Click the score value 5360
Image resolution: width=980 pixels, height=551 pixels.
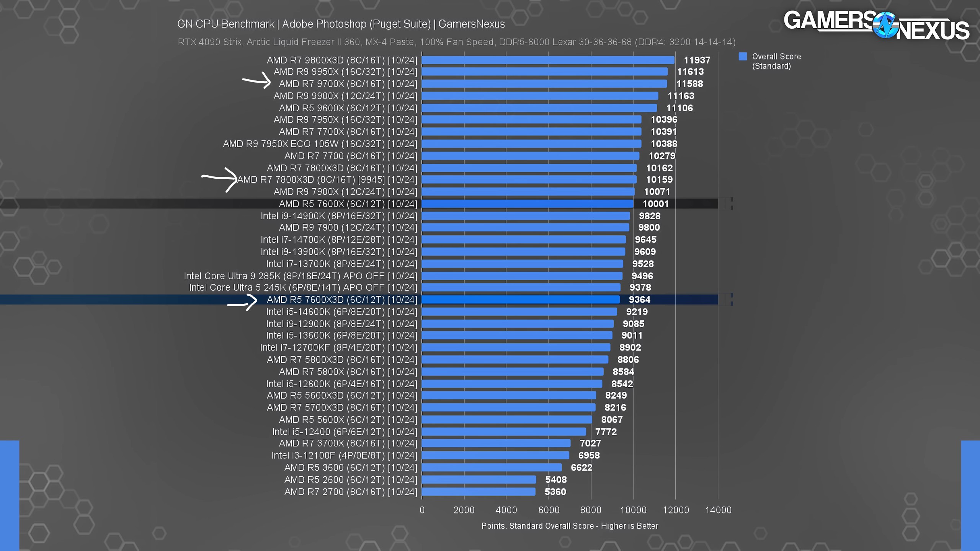pos(555,492)
